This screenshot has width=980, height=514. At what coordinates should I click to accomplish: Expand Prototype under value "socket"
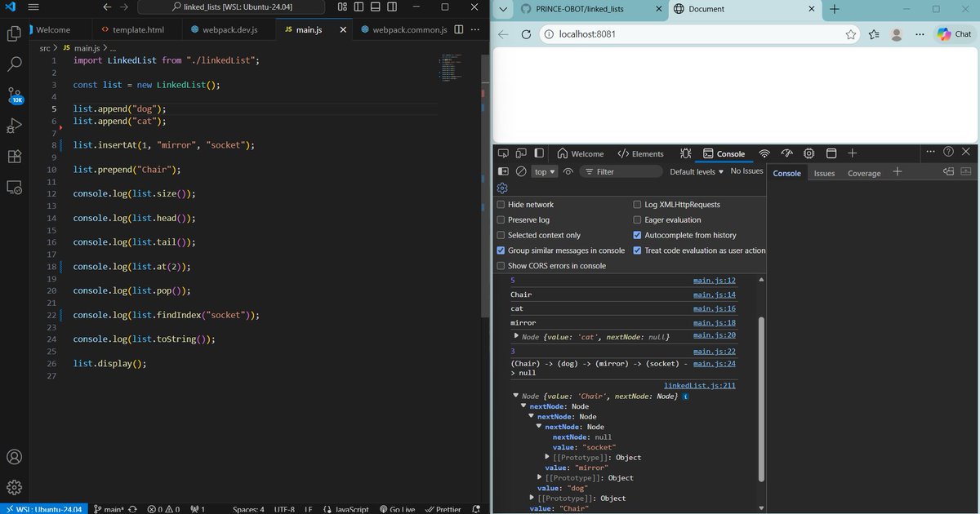(x=548, y=458)
